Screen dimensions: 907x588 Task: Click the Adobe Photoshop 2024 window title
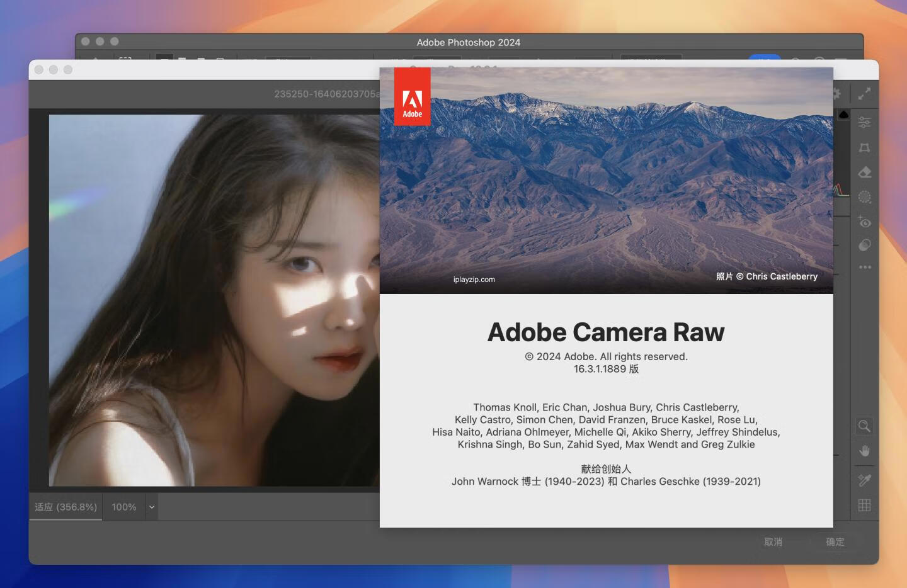tap(469, 42)
